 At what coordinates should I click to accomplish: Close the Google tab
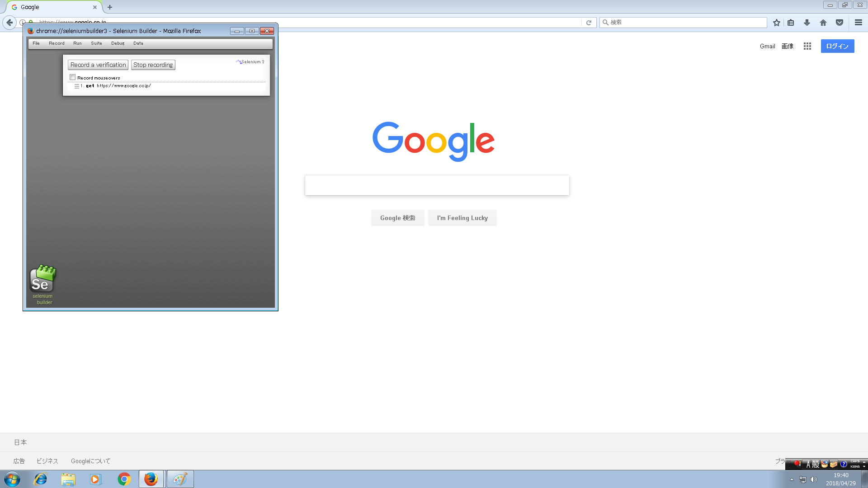pos(95,7)
